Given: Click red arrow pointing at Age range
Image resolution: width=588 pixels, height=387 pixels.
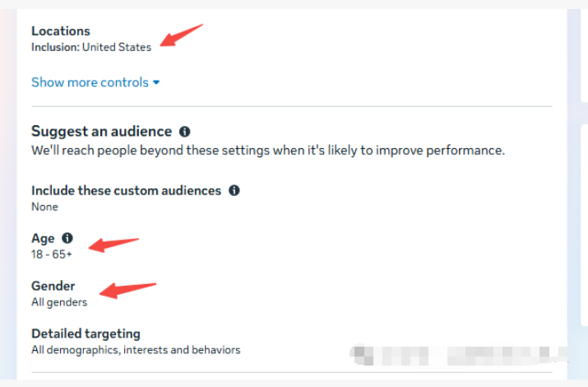Looking at the screenshot, I should [113, 245].
